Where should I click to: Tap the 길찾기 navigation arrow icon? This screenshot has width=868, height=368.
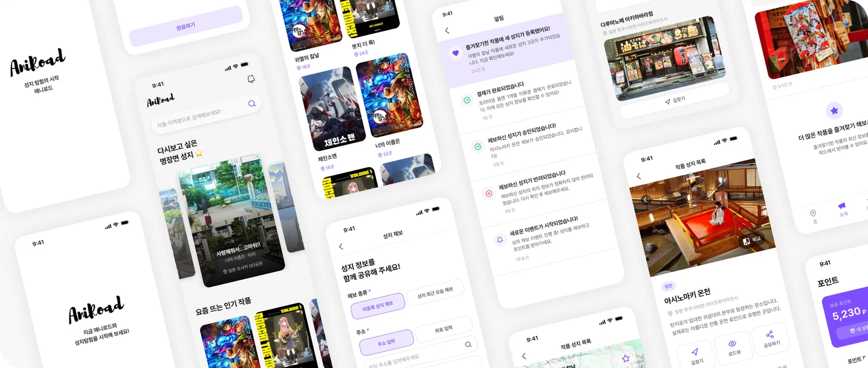[695, 352]
